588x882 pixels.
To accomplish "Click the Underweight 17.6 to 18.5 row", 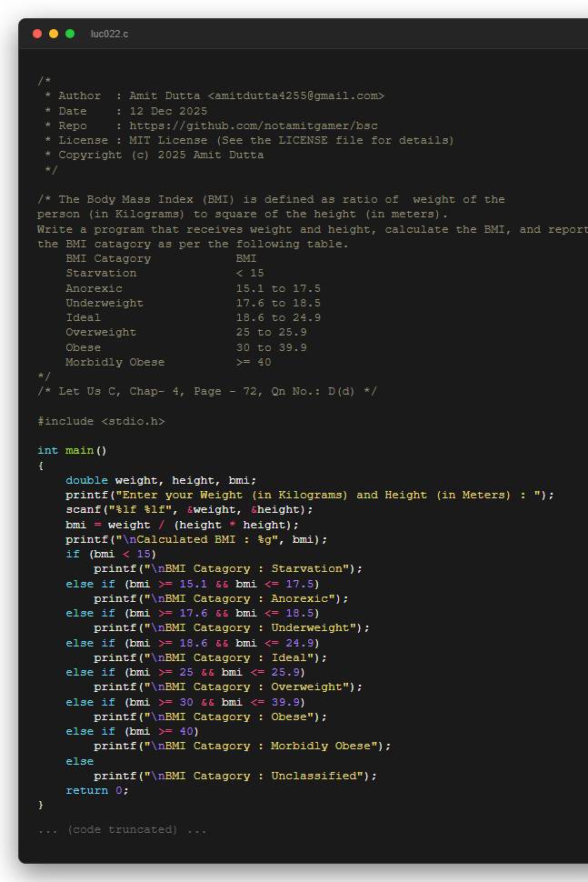I will tap(193, 303).
